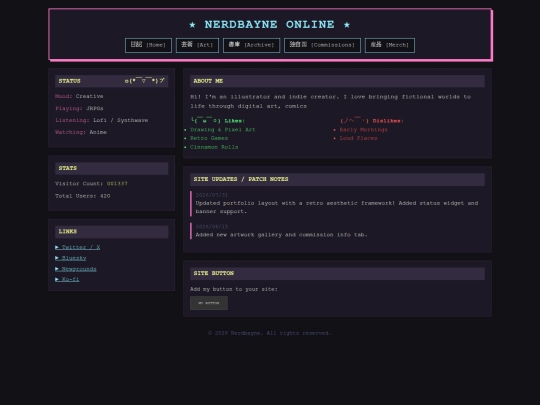Select the 2026/06/15 update date
Screen dimensions: 540x405
tap(212, 227)
